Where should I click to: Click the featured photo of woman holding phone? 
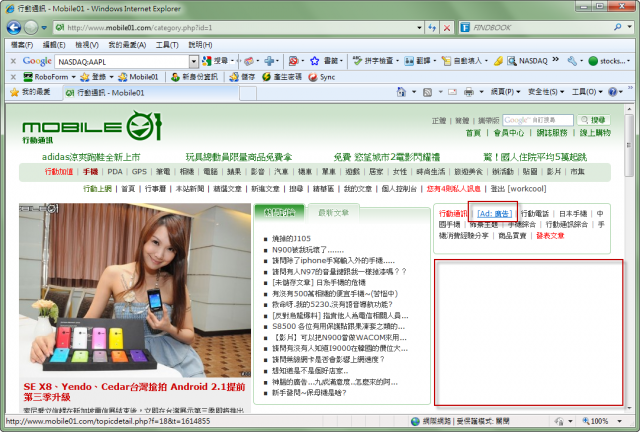(x=135, y=290)
